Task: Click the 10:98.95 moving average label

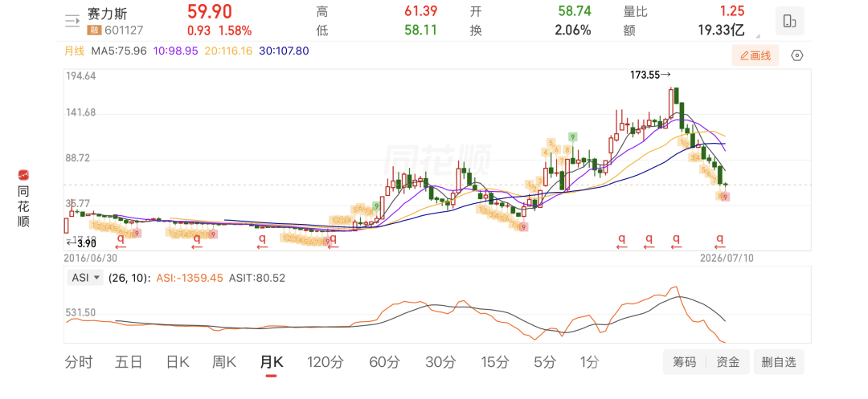Action: pos(177,51)
